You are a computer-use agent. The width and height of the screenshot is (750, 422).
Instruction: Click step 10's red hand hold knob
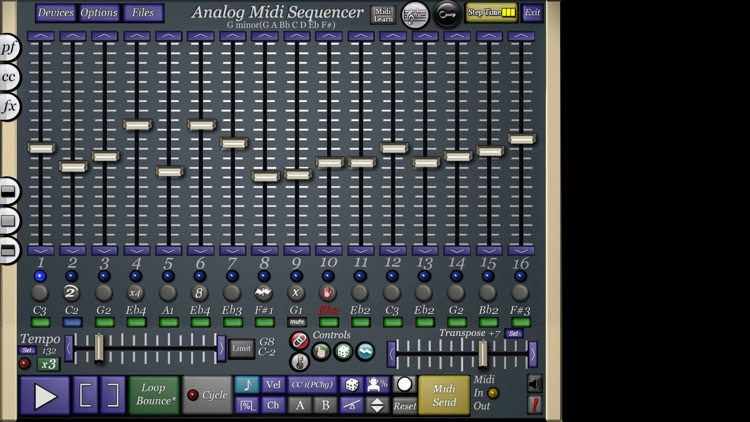point(328,292)
